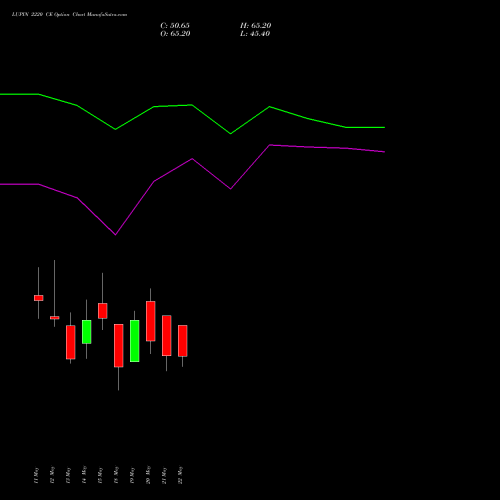Select the red candle for 21 May

(167, 336)
